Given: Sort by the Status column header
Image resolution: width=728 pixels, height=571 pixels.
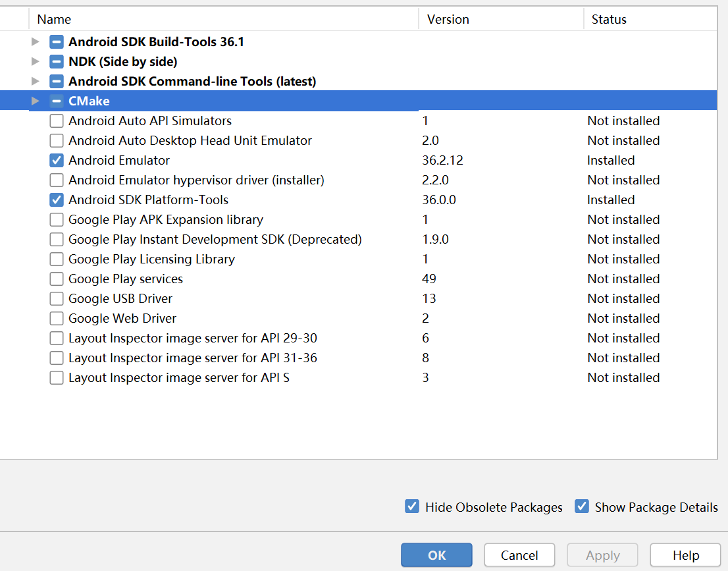Looking at the screenshot, I should tap(650, 19).
